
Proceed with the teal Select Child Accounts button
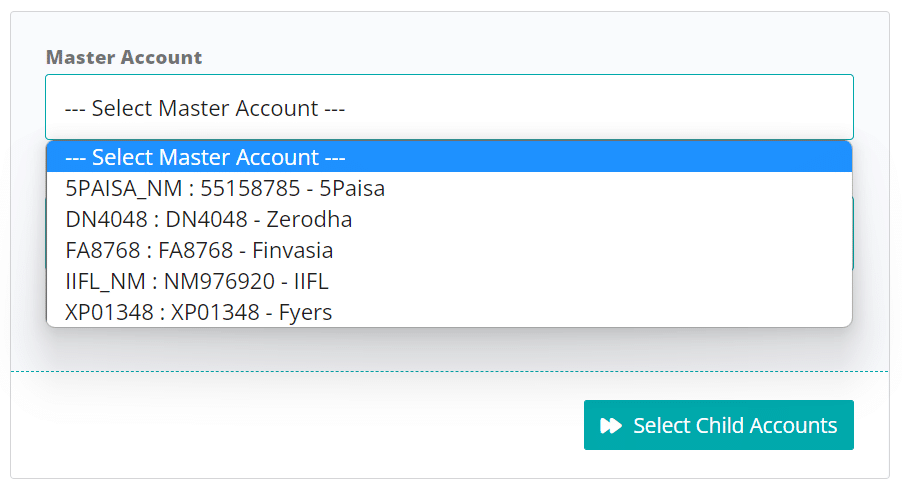point(718,425)
